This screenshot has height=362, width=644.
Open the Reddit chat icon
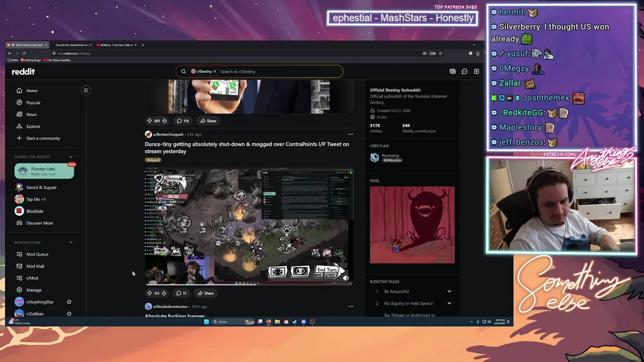point(464,71)
